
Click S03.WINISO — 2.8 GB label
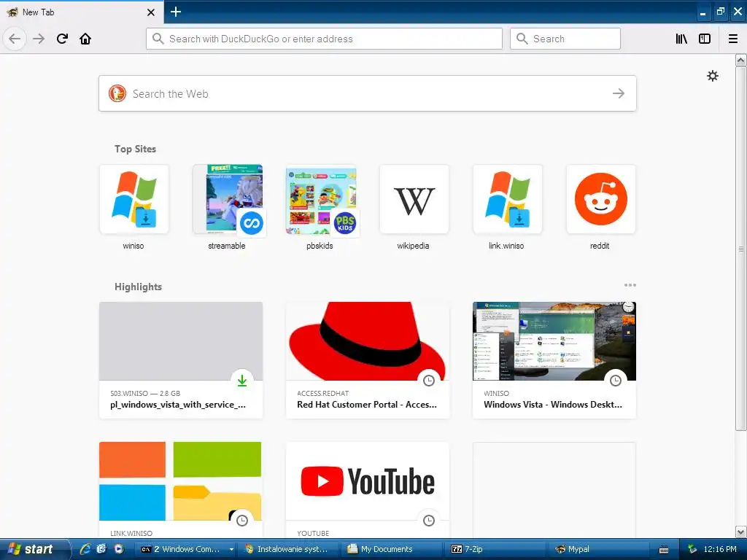(145, 393)
